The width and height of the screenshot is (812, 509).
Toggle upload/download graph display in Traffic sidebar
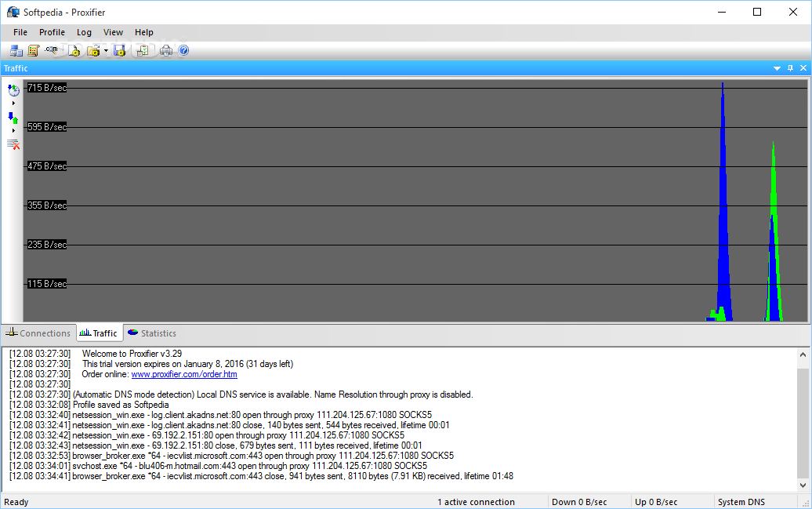tap(13, 118)
